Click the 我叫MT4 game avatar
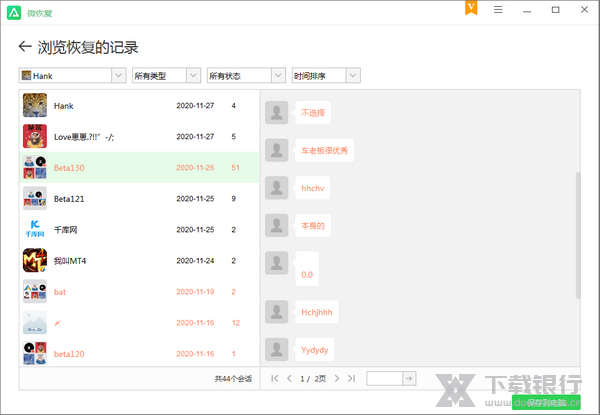Image resolution: width=600 pixels, height=415 pixels. [x=35, y=260]
